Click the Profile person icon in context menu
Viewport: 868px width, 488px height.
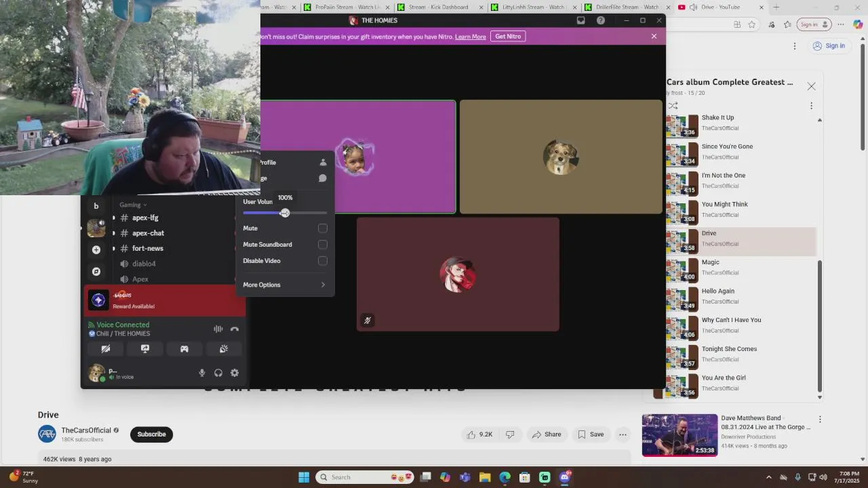coord(323,163)
